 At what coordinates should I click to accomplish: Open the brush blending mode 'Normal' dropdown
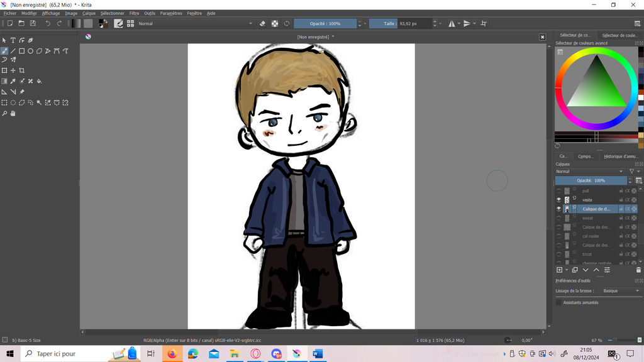pyautogui.click(x=195, y=23)
